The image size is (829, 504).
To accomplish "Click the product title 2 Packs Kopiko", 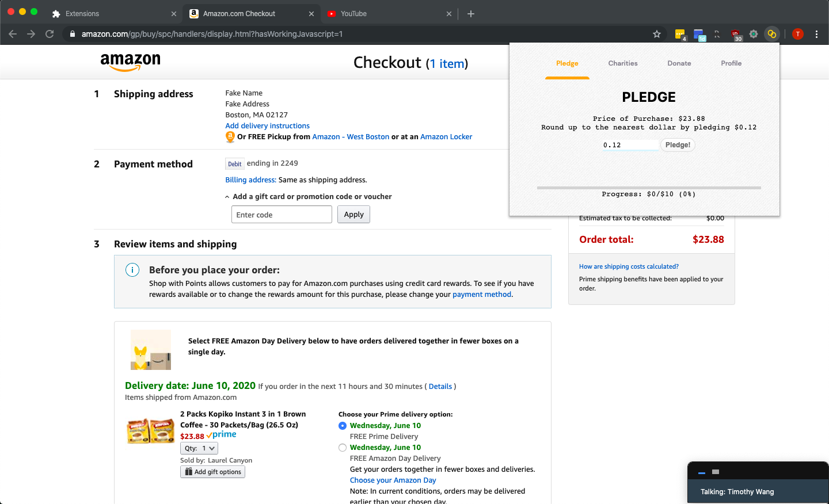I will coord(243,419).
